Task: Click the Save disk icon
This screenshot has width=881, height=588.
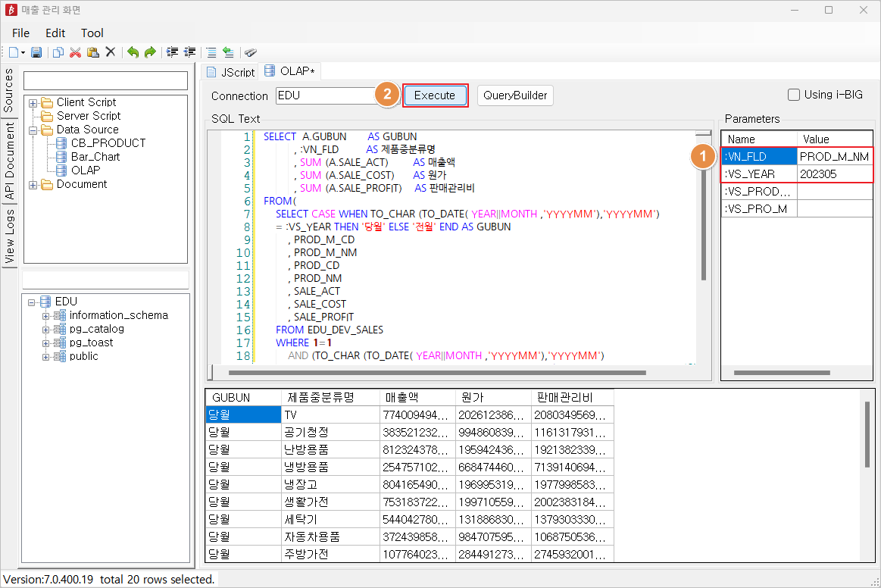Action: [36, 52]
